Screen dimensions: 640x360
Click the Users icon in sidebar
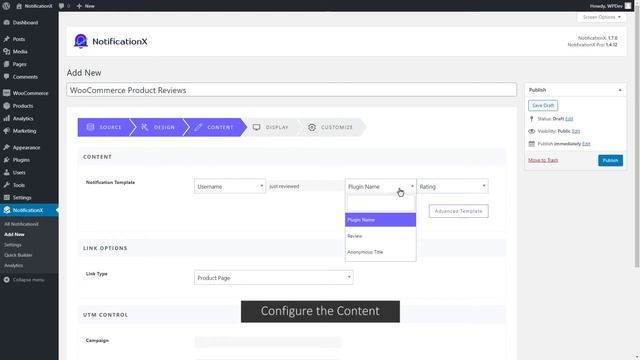[x=7, y=172]
